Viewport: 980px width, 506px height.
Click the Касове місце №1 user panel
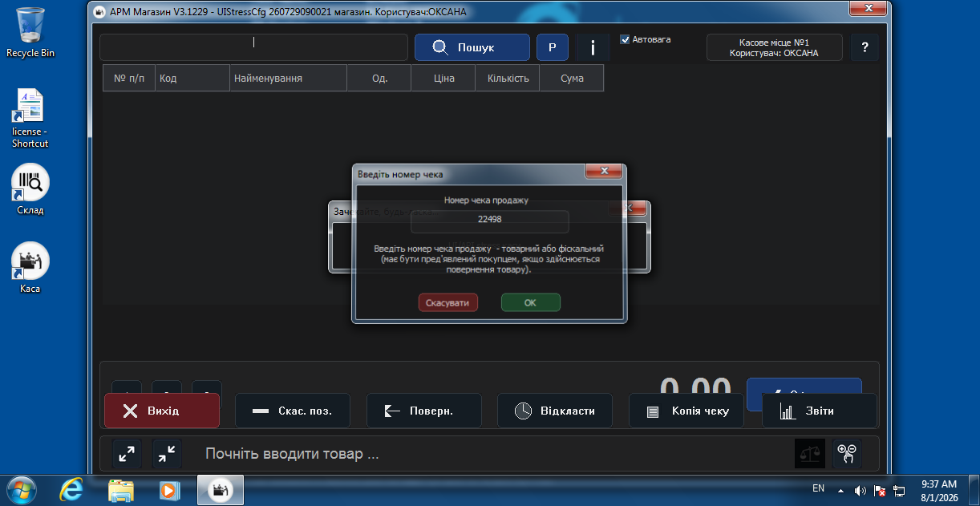point(774,47)
